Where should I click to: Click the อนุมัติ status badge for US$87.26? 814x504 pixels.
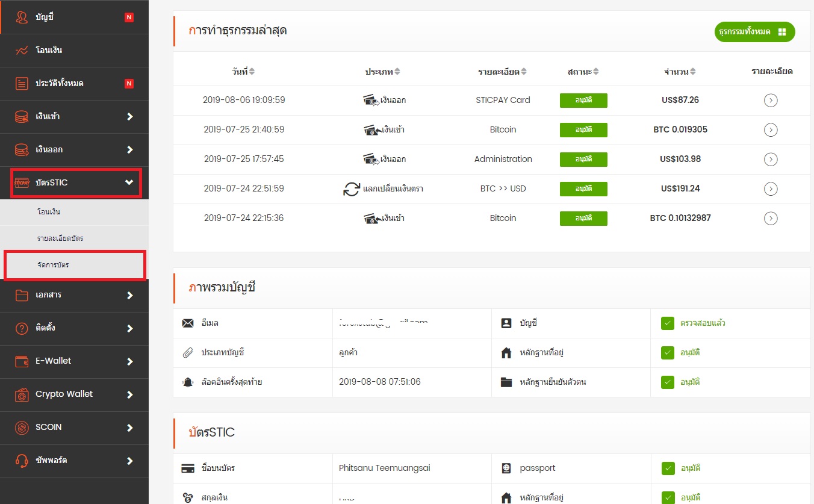(583, 101)
